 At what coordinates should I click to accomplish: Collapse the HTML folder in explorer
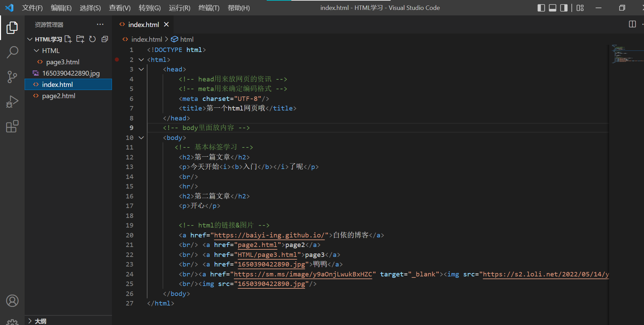tap(37, 51)
